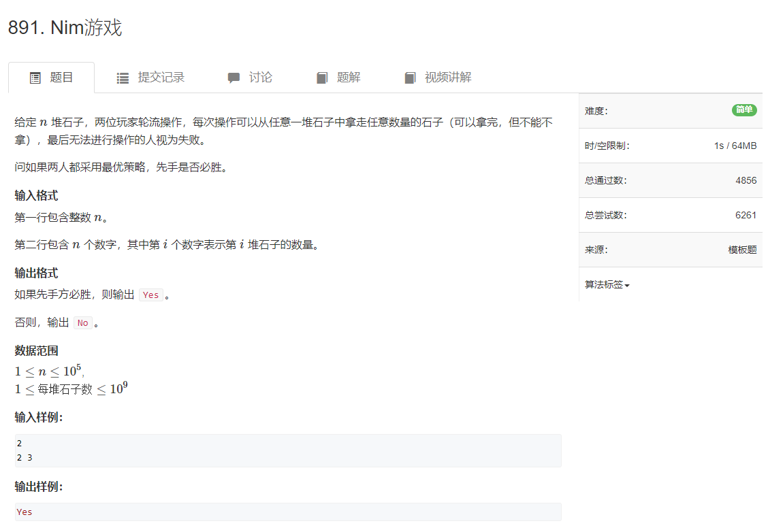
Task: Click the 输出样例 Yes block
Action: pos(286,512)
